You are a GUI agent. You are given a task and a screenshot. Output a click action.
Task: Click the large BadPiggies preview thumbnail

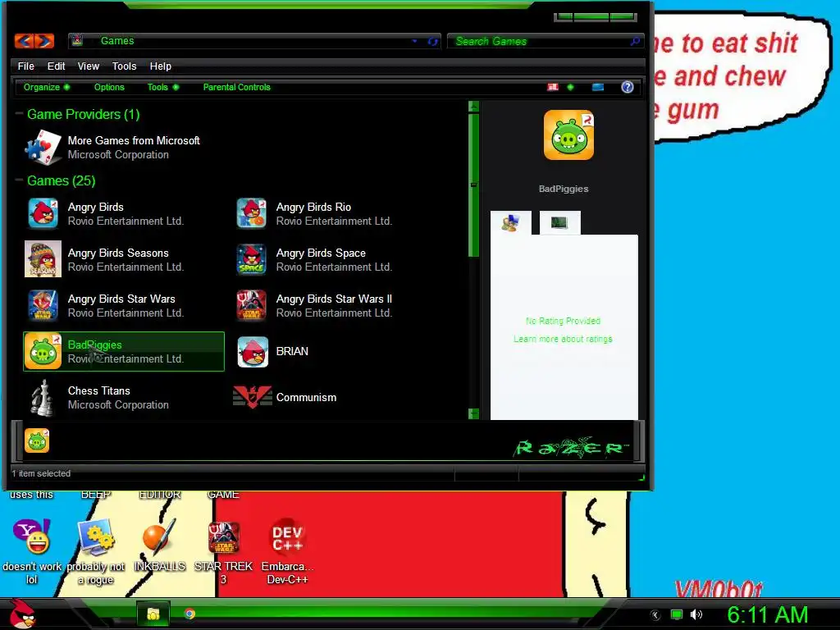568,135
